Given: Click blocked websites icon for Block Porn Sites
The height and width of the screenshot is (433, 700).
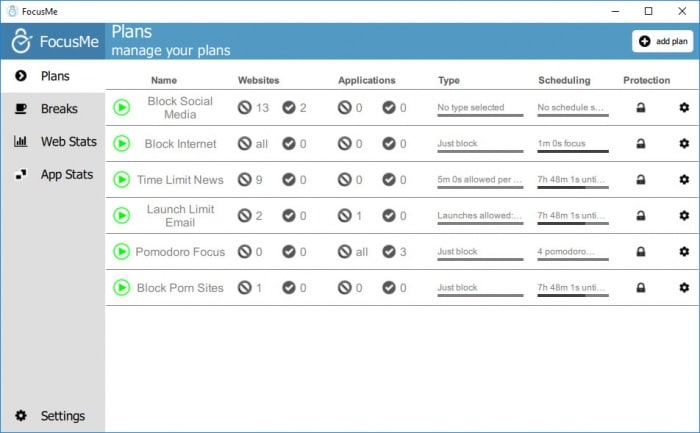Looking at the screenshot, I should 245,287.
